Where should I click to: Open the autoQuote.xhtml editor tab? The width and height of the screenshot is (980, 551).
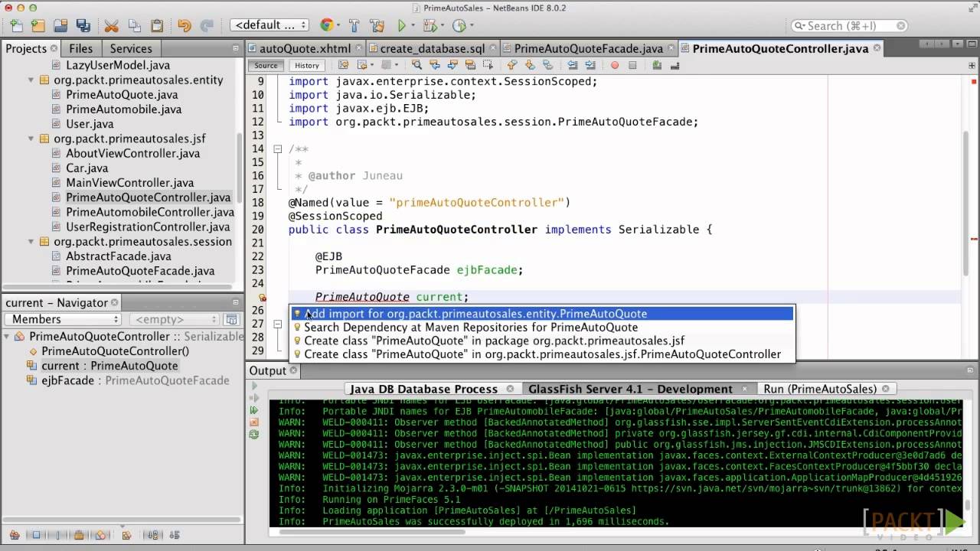pos(305,48)
